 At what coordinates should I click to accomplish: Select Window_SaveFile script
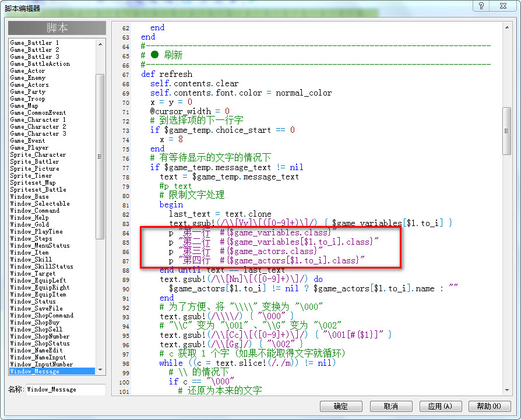[x=37, y=308]
